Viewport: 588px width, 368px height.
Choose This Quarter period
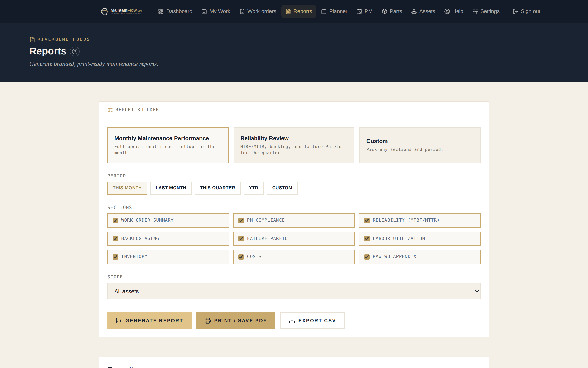pos(217,188)
